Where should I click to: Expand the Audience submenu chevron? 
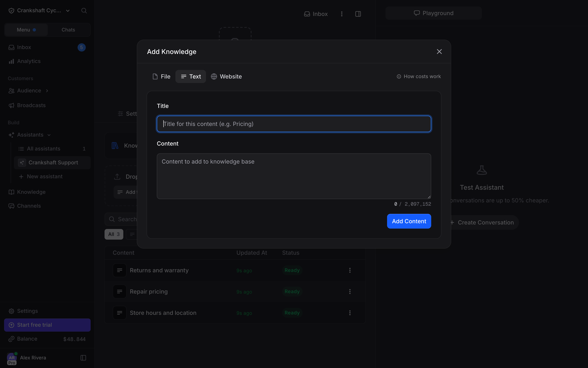pyautogui.click(x=47, y=91)
